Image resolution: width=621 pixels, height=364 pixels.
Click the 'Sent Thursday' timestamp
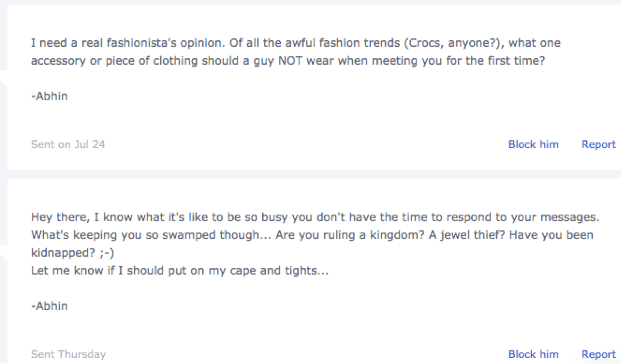click(68, 354)
